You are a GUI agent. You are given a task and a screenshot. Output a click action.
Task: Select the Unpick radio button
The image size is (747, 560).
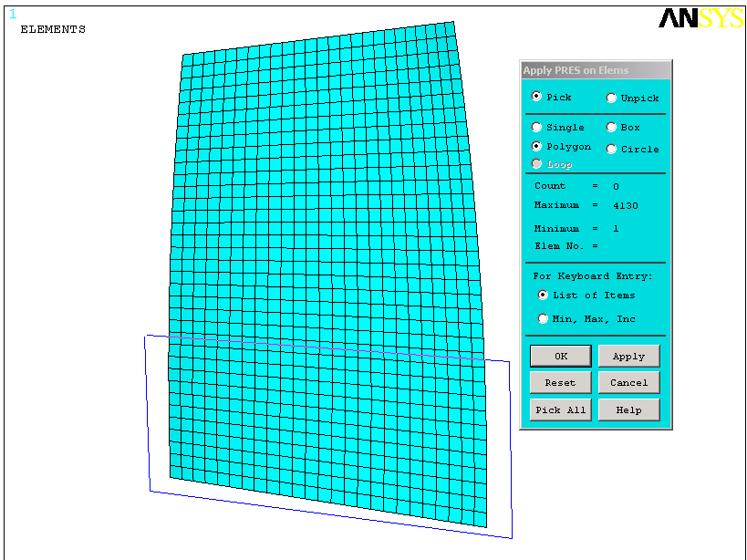click(611, 98)
